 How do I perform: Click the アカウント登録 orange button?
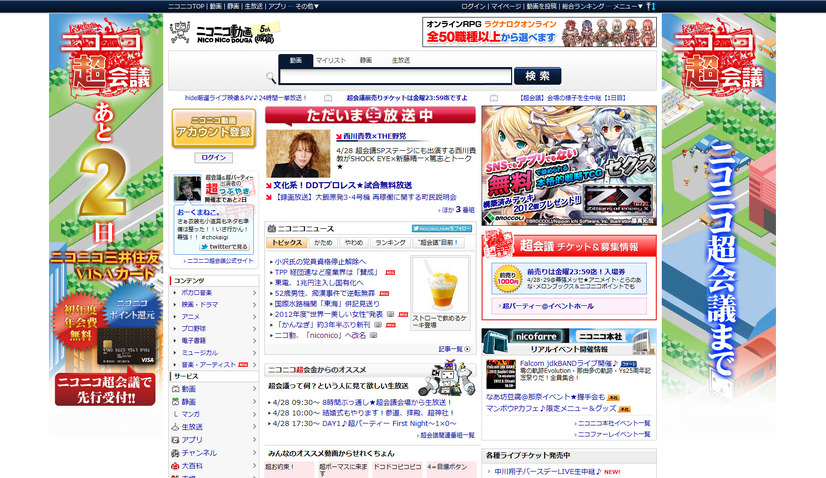213,128
